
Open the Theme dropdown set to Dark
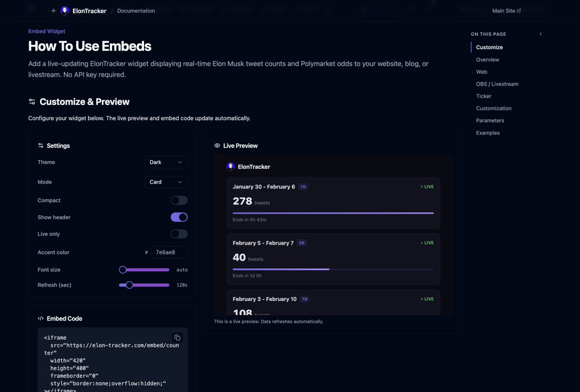click(166, 162)
